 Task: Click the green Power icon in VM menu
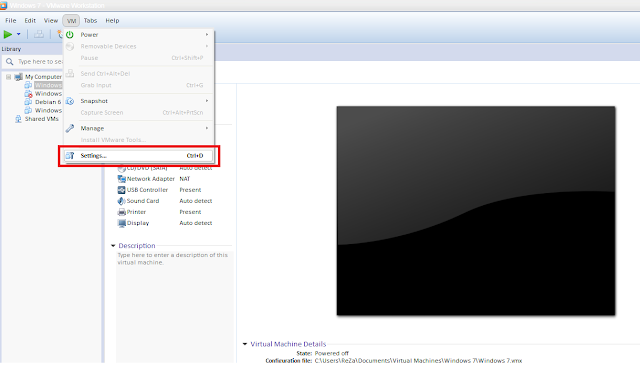pos(70,35)
